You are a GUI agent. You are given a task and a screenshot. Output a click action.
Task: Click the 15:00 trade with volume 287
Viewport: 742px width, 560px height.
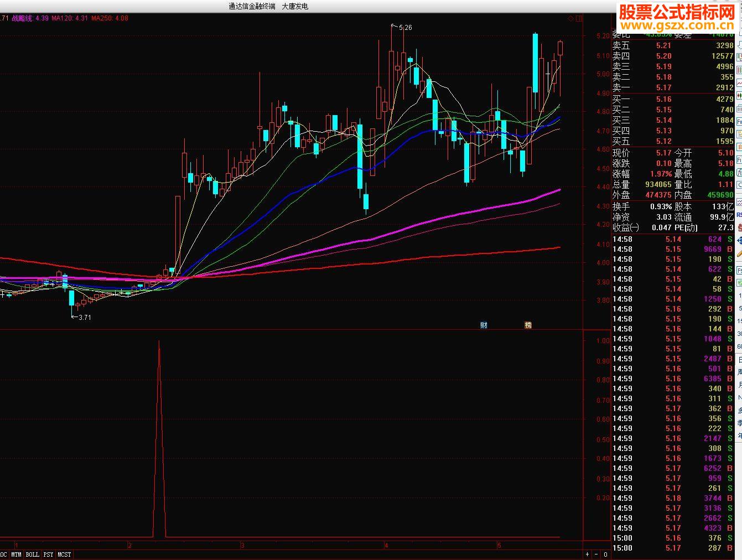(x=673, y=548)
